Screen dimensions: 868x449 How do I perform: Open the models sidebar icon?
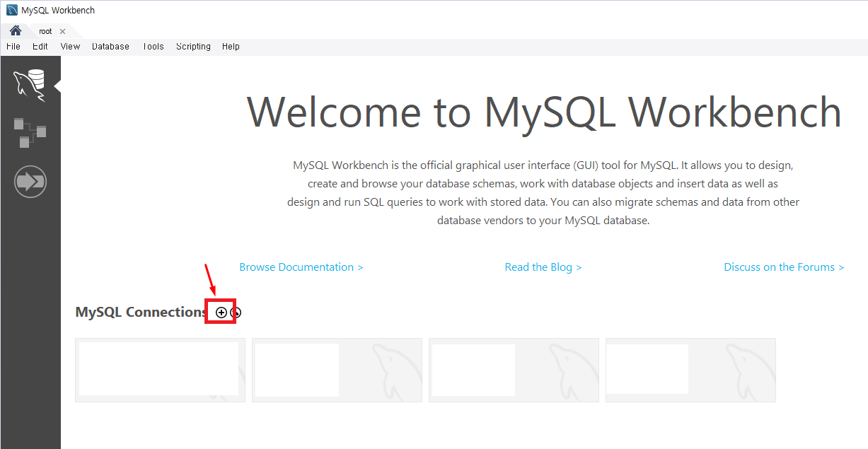[30, 132]
